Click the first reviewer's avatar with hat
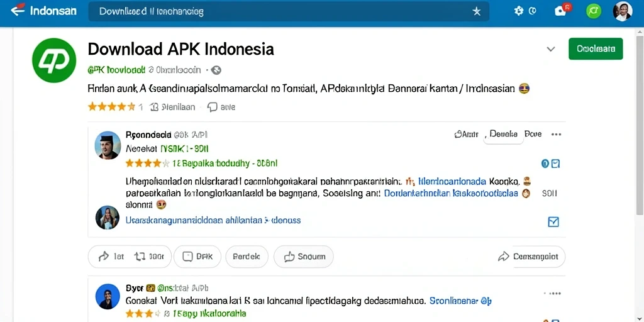This screenshot has width=644, height=322. coord(108,145)
